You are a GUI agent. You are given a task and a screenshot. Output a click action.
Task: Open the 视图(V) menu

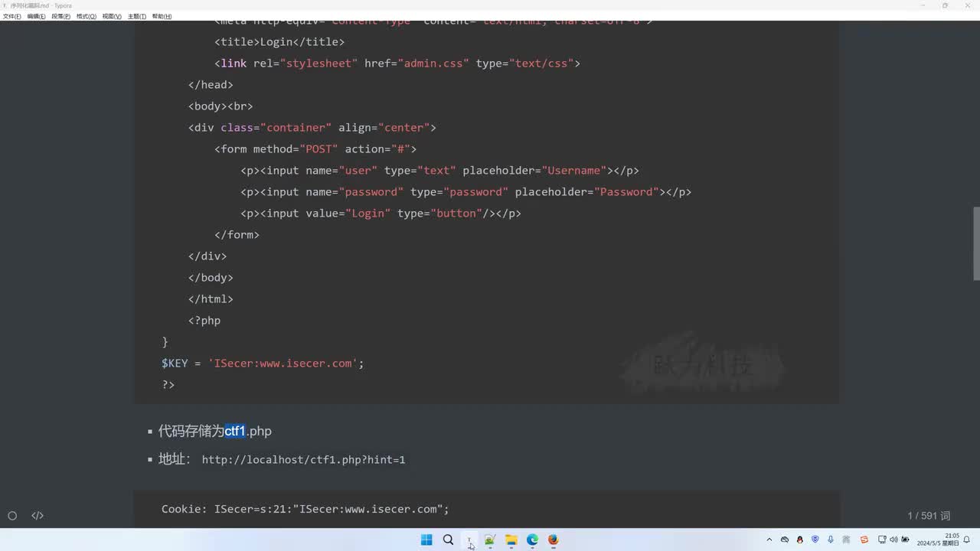click(112, 16)
